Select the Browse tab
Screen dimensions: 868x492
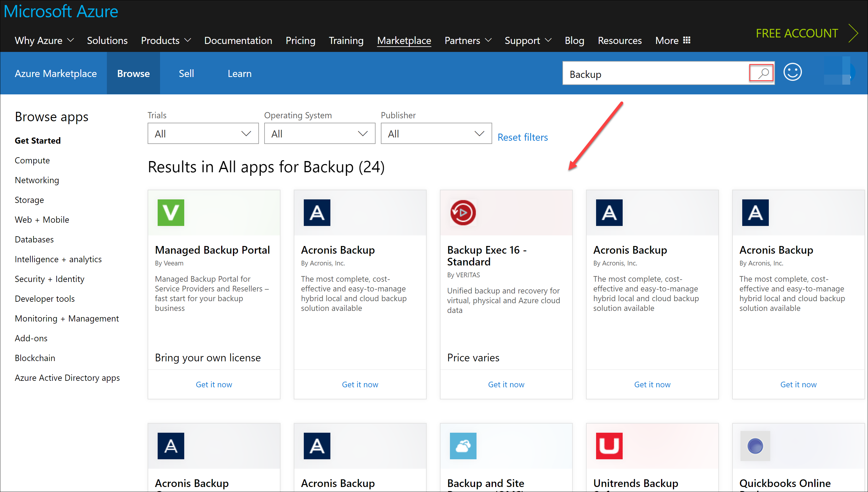[x=133, y=73]
